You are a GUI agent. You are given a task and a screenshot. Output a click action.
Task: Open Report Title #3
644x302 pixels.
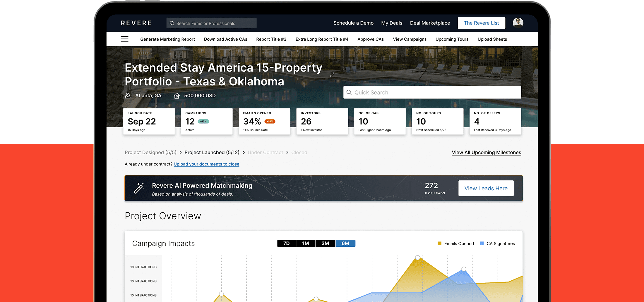271,39
